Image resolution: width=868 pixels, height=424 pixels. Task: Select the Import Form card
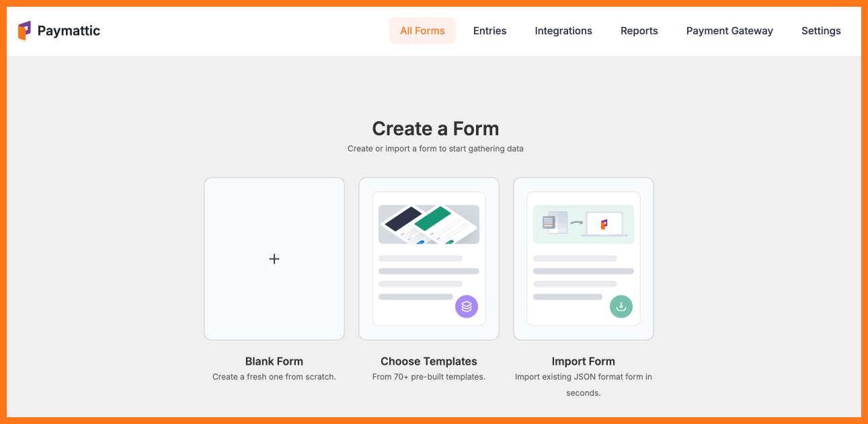pos(583,269)
